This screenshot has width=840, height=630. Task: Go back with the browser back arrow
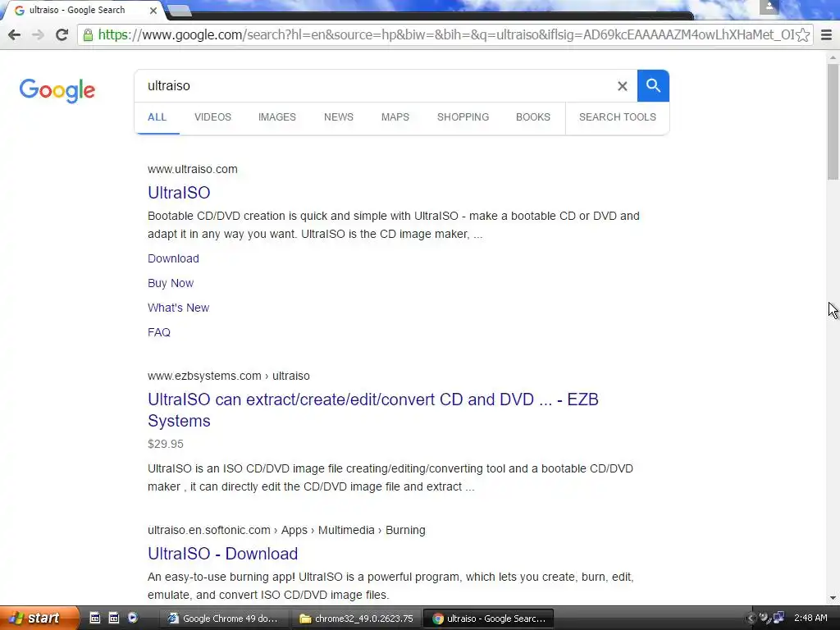click(x=15, y=34)
